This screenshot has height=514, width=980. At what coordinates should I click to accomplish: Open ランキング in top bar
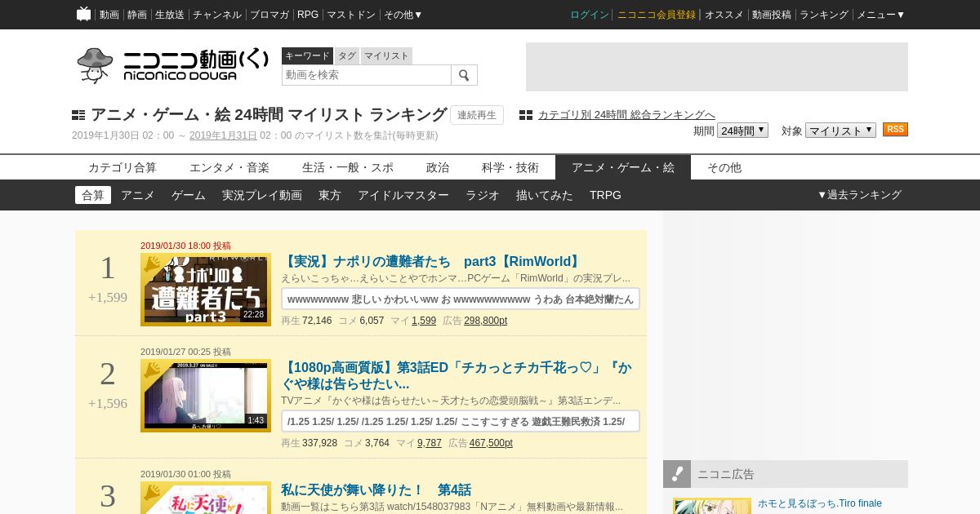pyautogui.click(x=824, y=15)
